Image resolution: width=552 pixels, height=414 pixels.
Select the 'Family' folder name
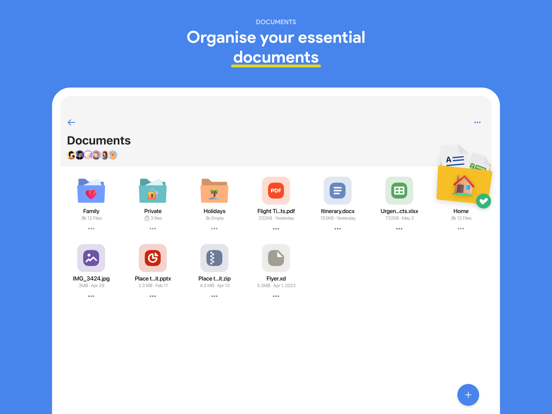point(91,211)
